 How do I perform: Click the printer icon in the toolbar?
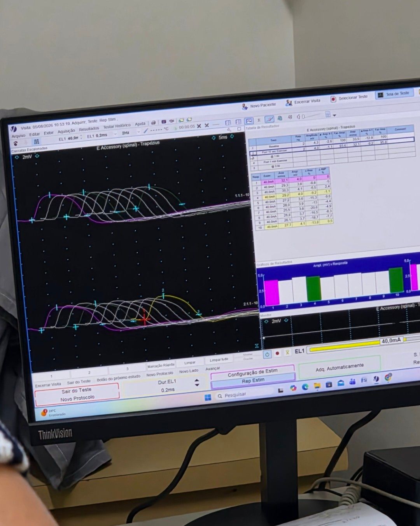[153, 122]
